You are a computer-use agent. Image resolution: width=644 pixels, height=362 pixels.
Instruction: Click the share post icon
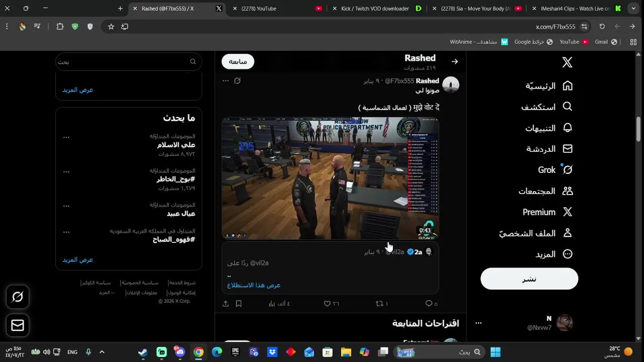[225, 304]
